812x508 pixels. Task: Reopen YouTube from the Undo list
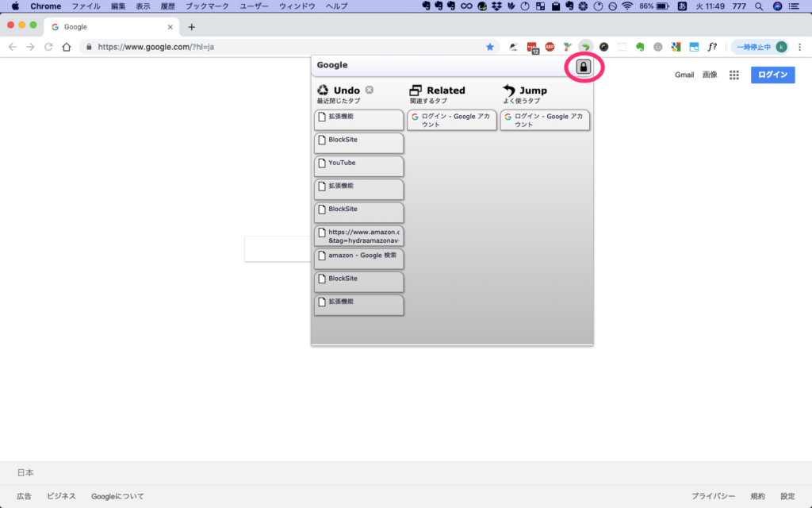pyautogui.click(x=359, y=166)
